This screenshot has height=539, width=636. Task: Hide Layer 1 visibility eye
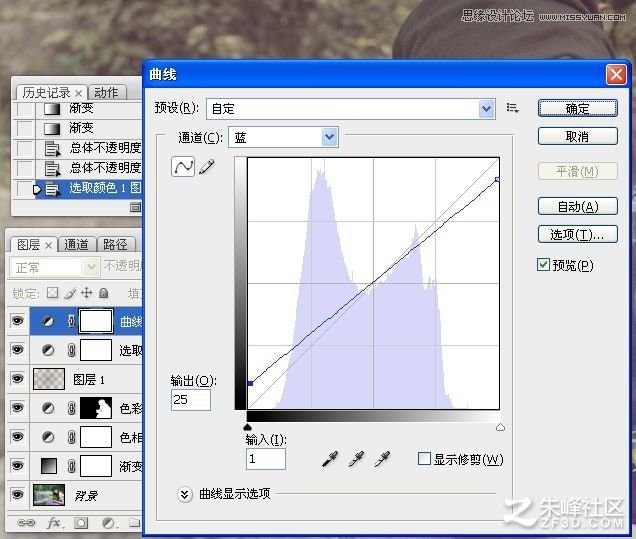[17, 379]
